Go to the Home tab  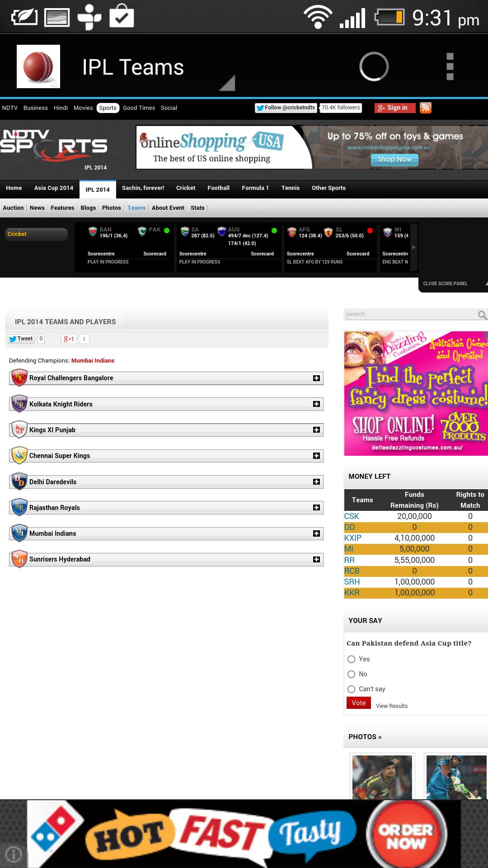coord(14,188)
